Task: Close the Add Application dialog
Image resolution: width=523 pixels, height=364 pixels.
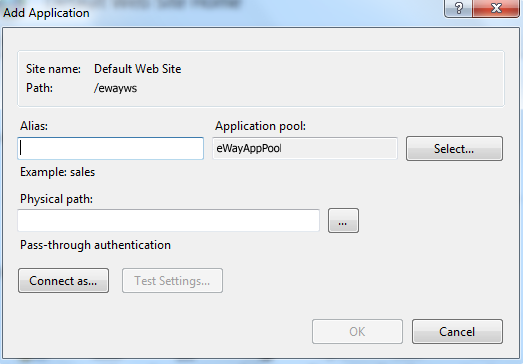Action: 496,8
